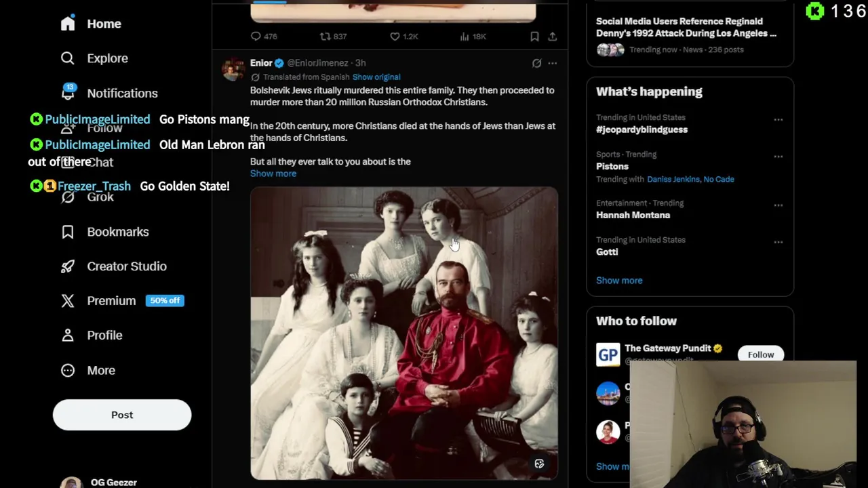Image resolution: width=868 pixels, height=488 pixels.
Task: Click Freezer_Trash chat username
Action: (94, 186)
